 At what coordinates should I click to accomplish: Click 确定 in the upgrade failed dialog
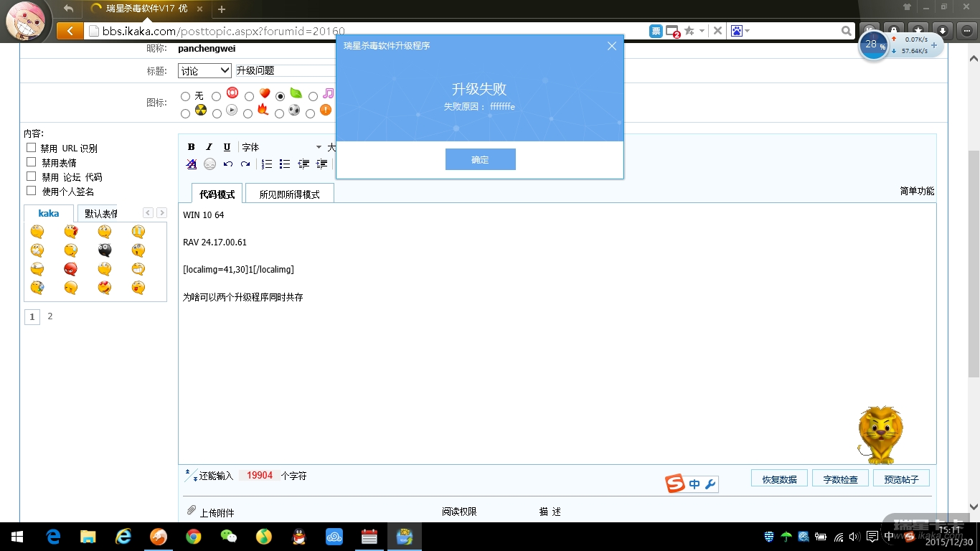pyautogui.click(x=480, y=159)
